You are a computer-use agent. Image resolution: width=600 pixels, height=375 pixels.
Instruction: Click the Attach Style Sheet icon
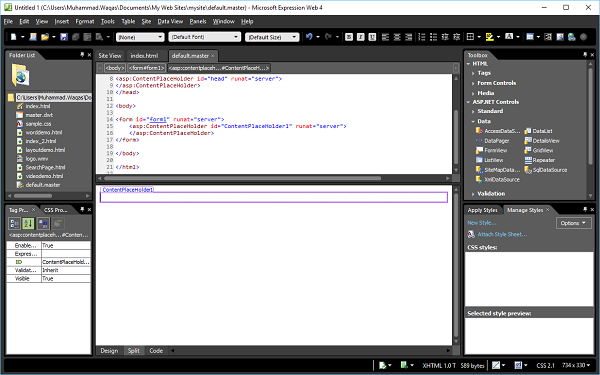(471, 234)
